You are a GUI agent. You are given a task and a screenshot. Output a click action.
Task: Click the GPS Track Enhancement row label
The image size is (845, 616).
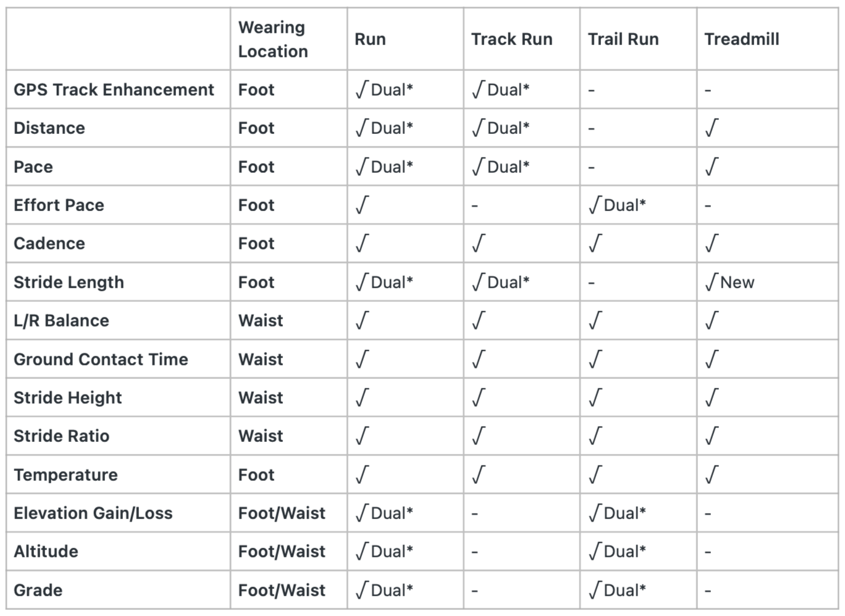click(114, 89)
